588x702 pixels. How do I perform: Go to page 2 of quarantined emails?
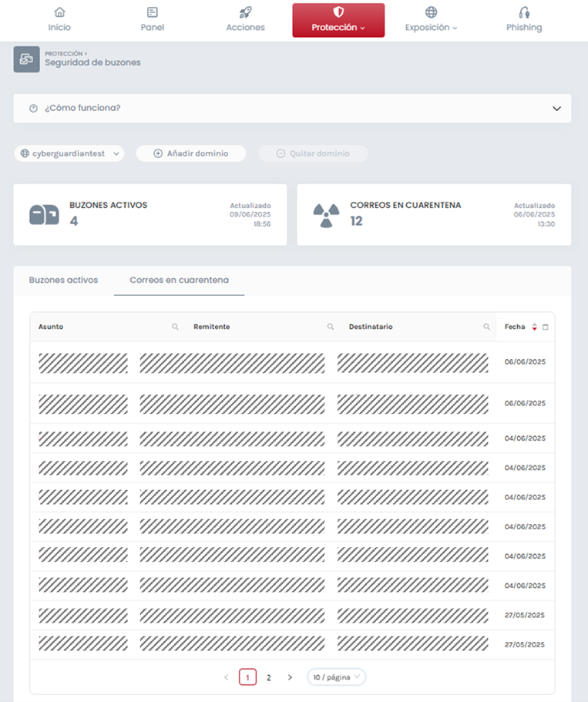click(268, 677)
